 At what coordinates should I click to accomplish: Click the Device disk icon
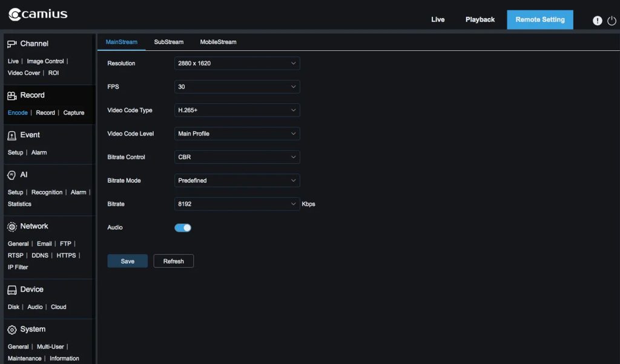click(12, 290)
